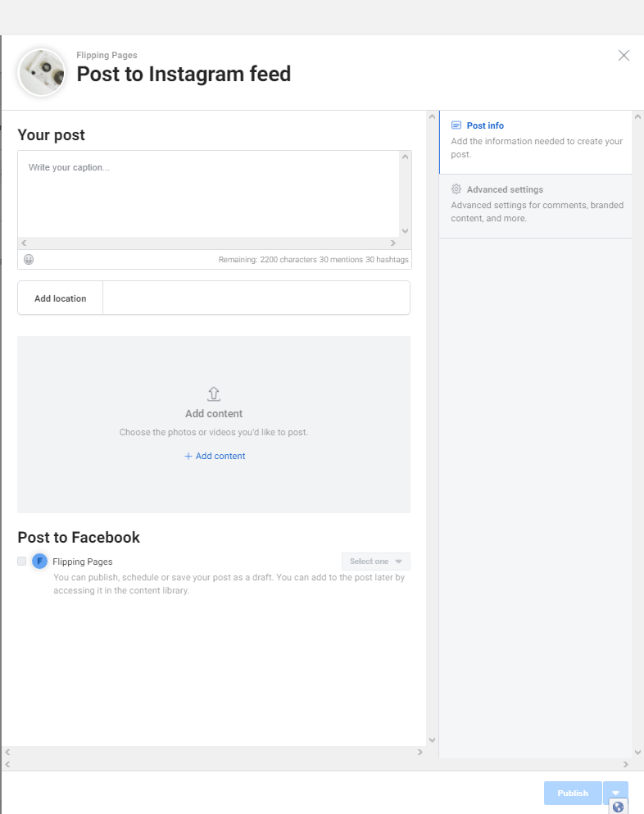Viewport: 644px width, 814px height.
Task: Enable posting to Flipping Pages on Facebook
Action: (x=22, y=562)
